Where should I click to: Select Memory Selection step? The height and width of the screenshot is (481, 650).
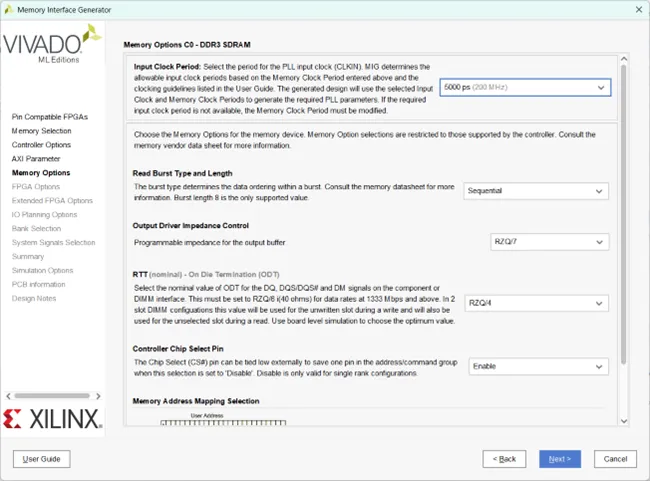pos(41,131)
